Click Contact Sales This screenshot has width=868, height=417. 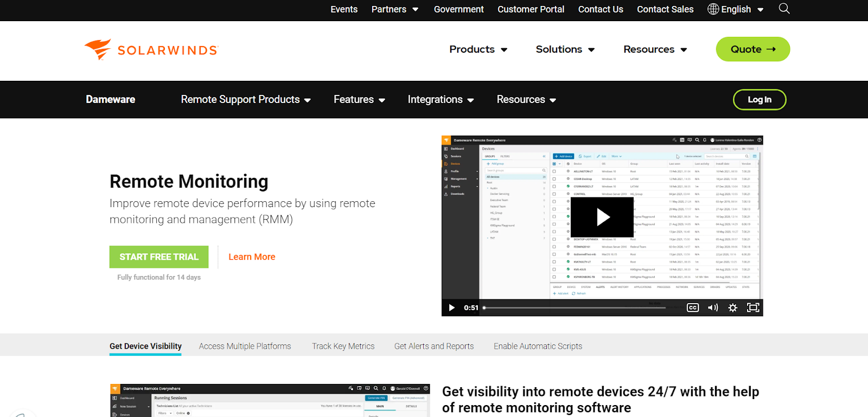665,9
